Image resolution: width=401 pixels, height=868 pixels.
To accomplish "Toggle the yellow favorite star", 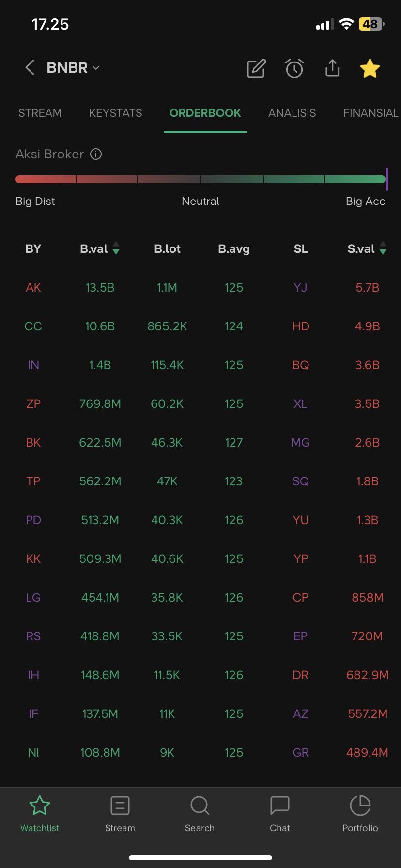I will coord(370,68).
